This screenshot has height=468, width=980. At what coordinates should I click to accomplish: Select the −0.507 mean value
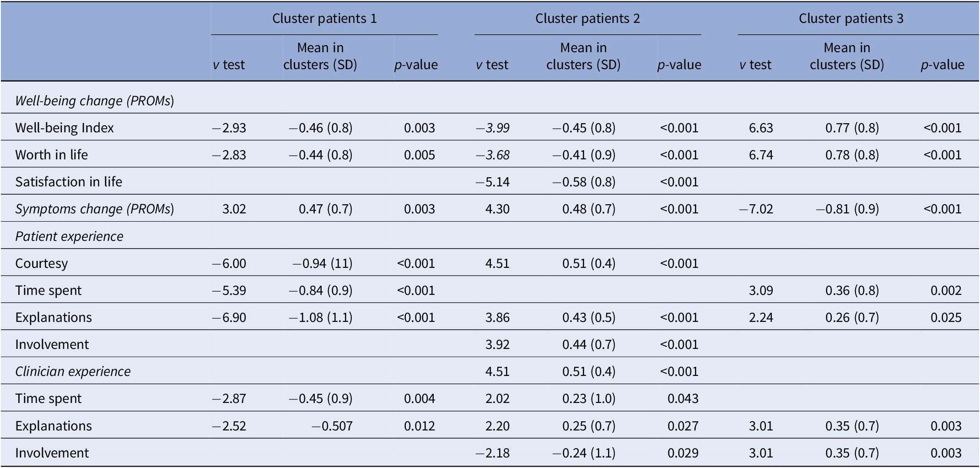pos(332,426)
